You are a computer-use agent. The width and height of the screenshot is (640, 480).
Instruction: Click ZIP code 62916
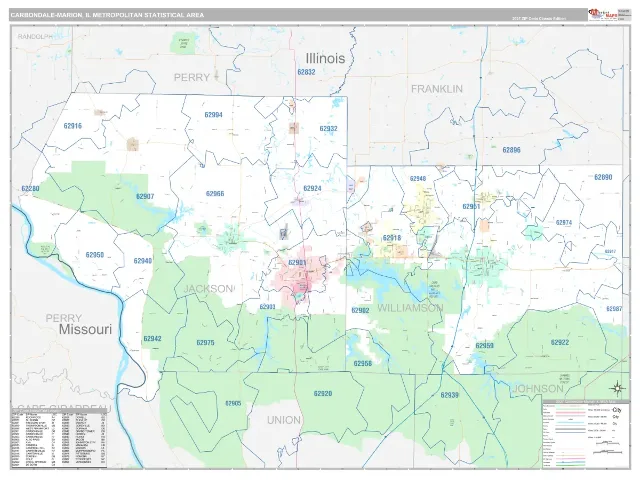coord(73,126)
